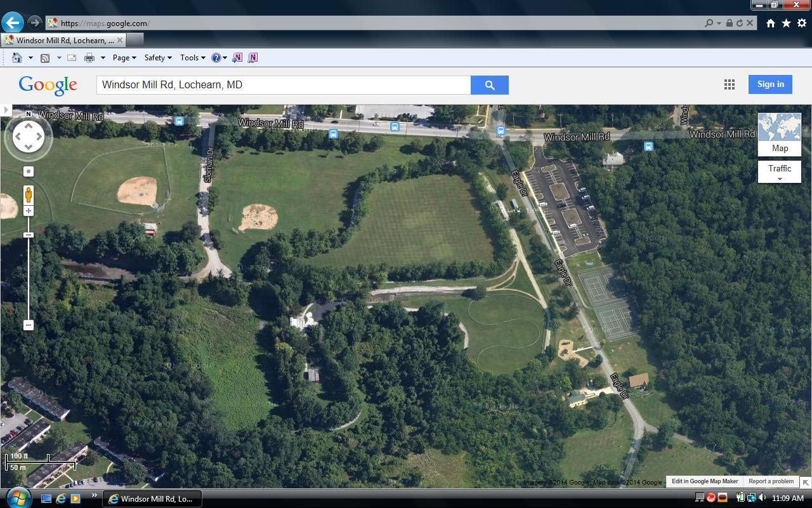
Task: Click the browser Back arrow
Action: 12,23
